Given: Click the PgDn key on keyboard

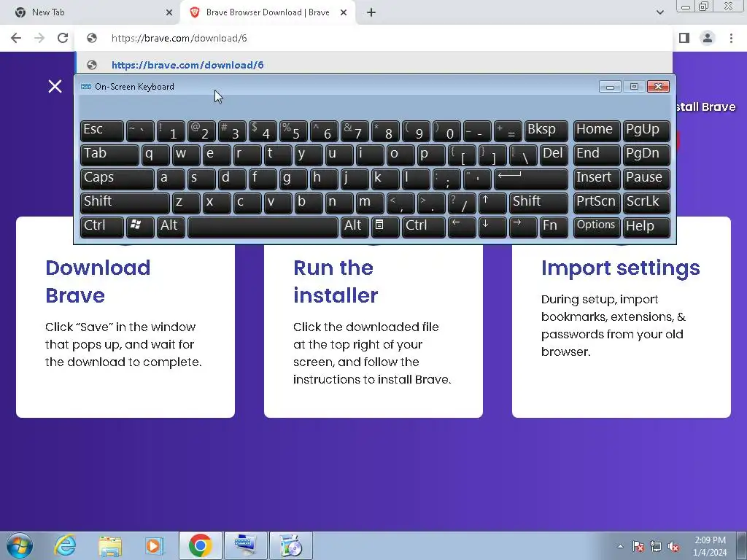Looking at the screenshot, I should (646, 155).
